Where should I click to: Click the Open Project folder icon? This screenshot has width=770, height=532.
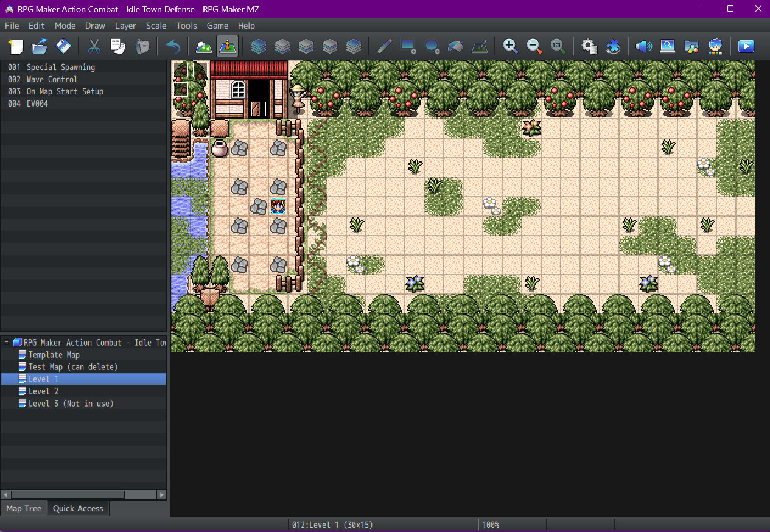pyautogui.click(x=40, y=46)
